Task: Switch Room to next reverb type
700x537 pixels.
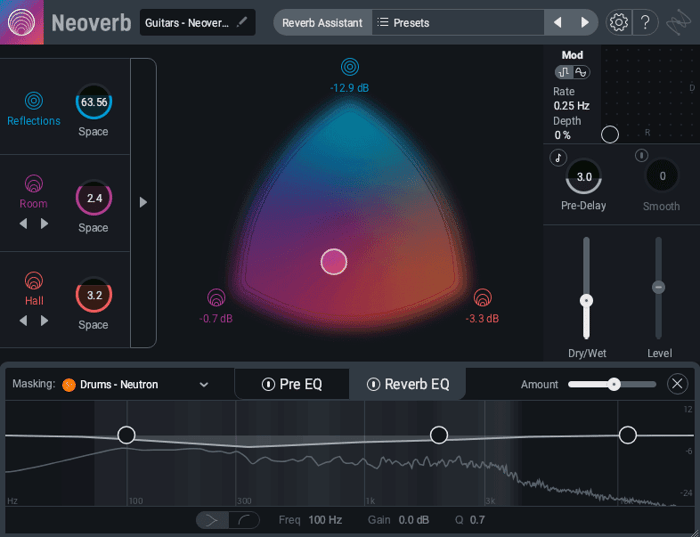Action: coord(44,223)
